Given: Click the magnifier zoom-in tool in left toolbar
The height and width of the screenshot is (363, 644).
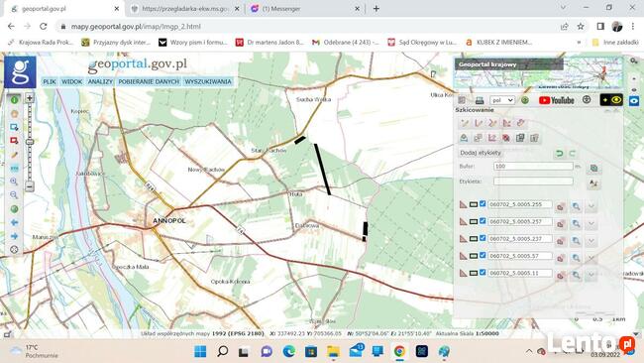Looking at the screenshot, I should (x=15, y=181).
